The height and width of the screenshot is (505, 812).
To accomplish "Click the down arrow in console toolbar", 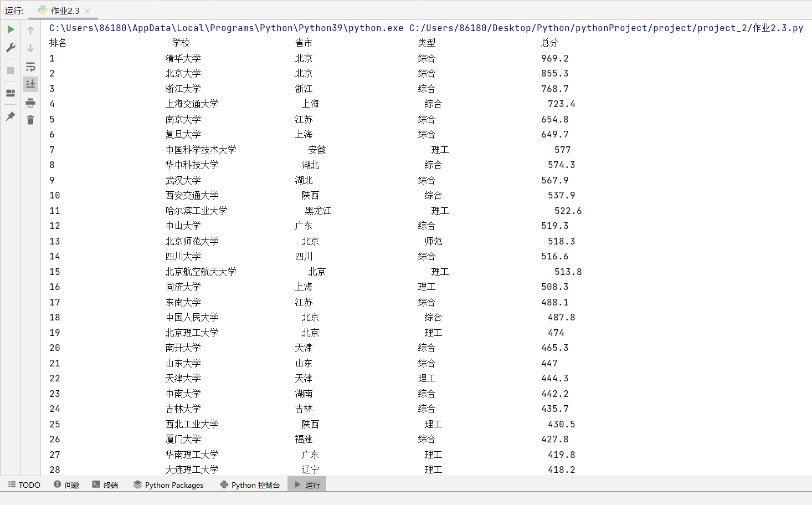I will click(30, 48).
